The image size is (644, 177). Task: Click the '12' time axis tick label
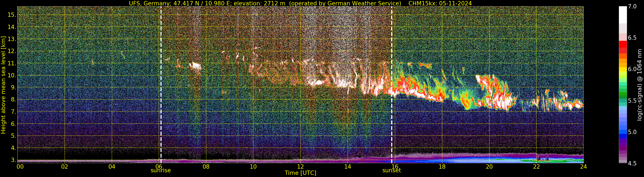click(x=300, y=166)
